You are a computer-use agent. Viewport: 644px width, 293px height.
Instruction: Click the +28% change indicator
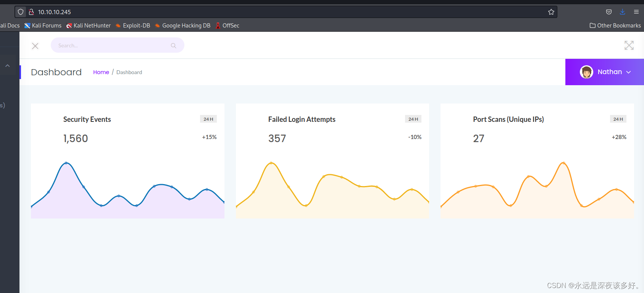(x=619, y=137)
